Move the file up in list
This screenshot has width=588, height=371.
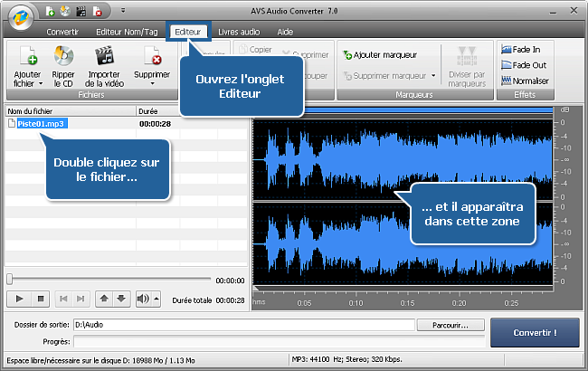[105, 298]
